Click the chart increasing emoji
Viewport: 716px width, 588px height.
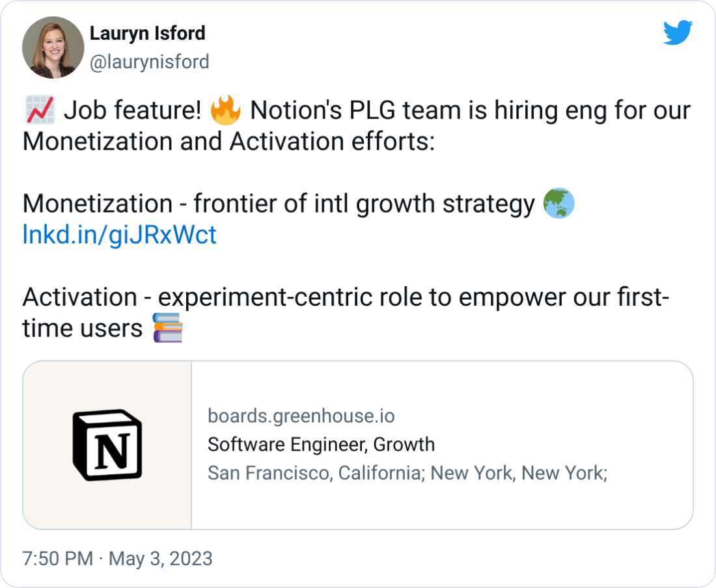39,110
